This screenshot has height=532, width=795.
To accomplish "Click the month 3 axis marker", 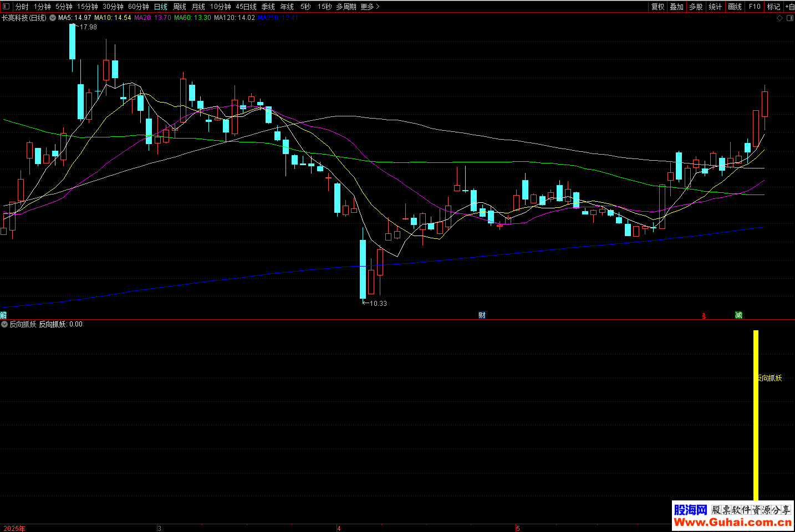I will click(x=160, y=528).
